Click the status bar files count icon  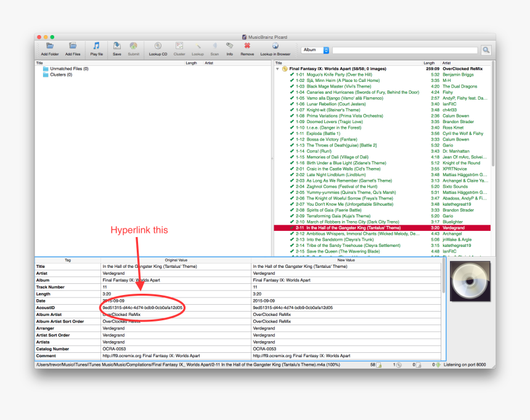point(379,365)
